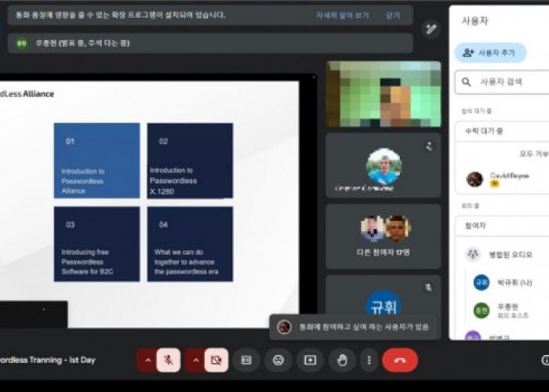Click agenda card 04 advance passwordless era

pyautogui.click(x=190, y=244)
